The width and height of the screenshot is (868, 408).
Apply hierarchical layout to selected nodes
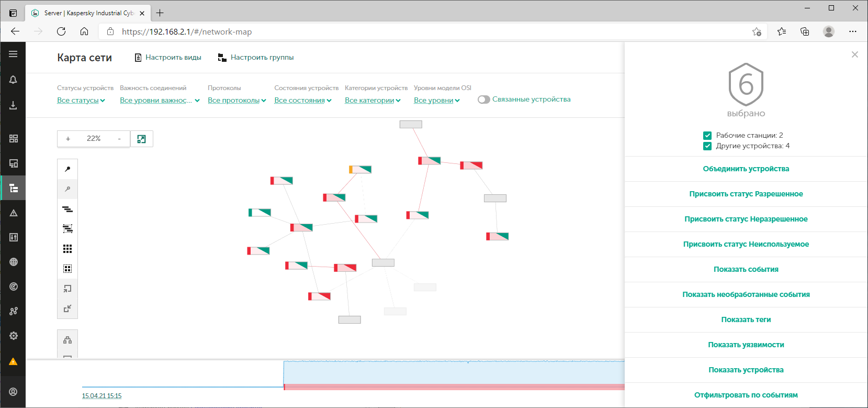[67, 229]
